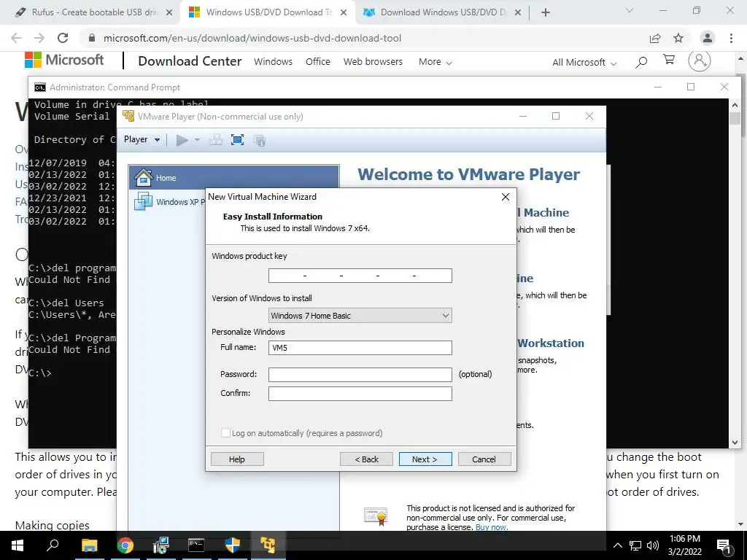Click the VMware Player taskbar icon
747x560 pixels.
268,545
